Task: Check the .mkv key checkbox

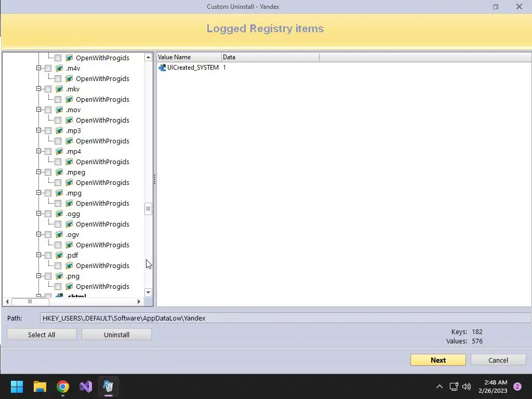Action: (48, 89)
